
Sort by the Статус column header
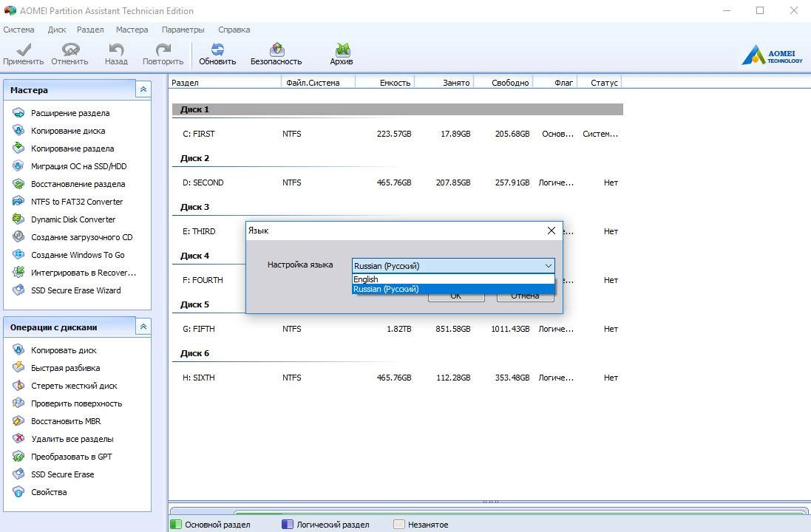coord(599,83)
